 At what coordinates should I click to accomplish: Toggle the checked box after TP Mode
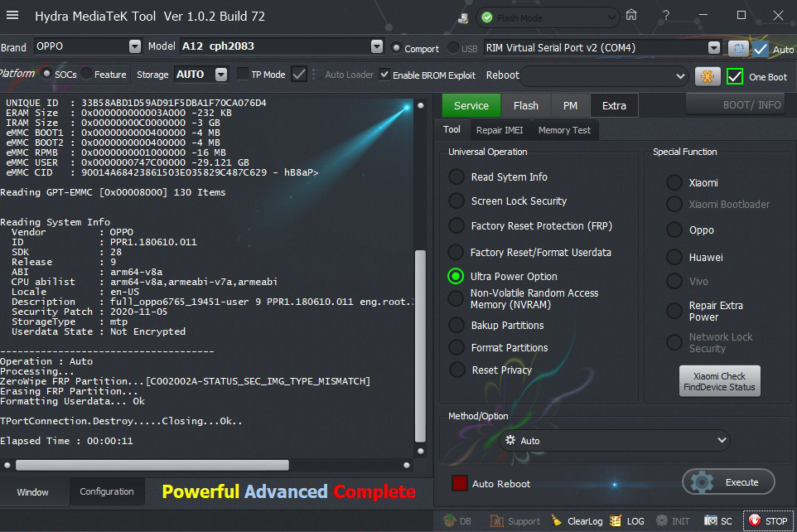click(x=299, y=75)
